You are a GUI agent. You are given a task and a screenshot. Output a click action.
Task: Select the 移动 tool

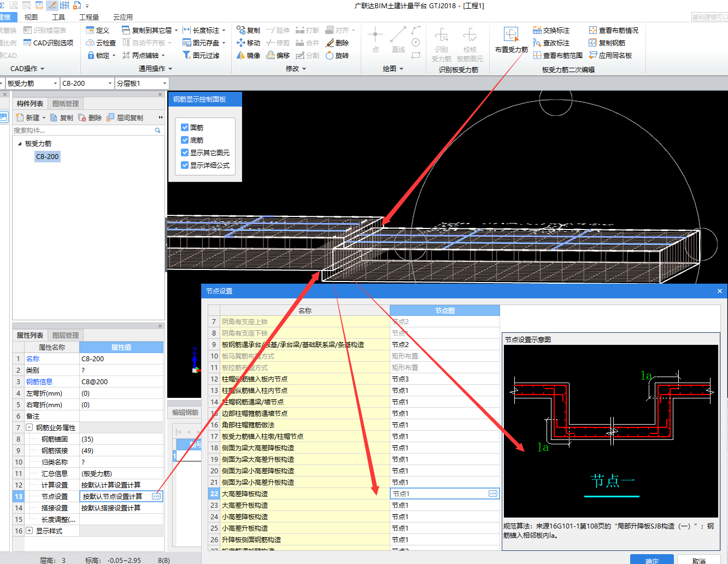tap(248, 43)
